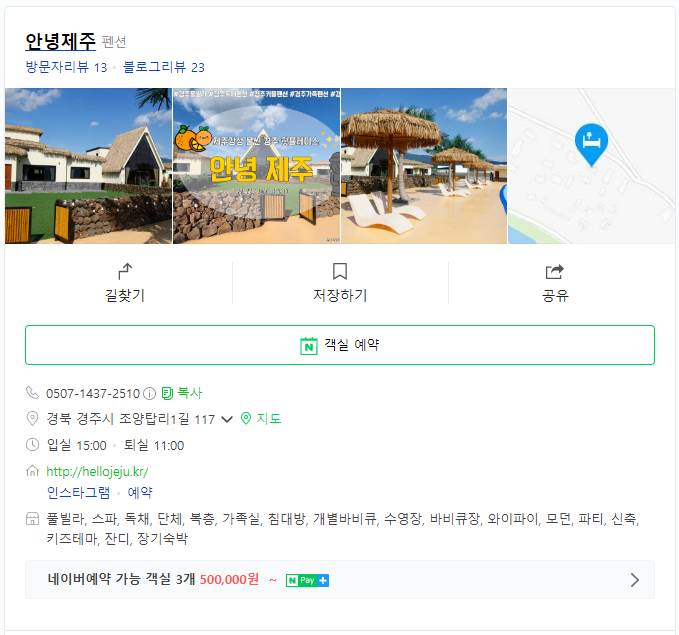Save place with the 저장하기 bookmark icon
679x635 pixels.
[x=340, y=272]
